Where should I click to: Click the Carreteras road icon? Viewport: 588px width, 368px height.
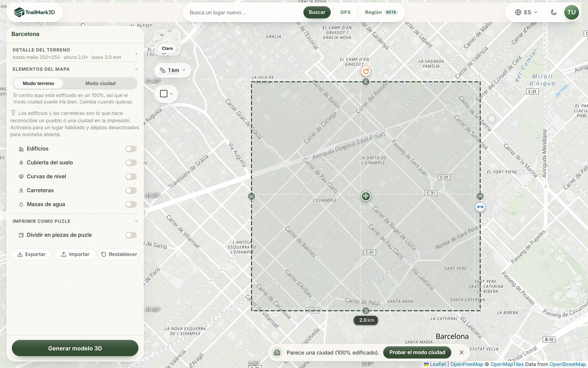21,191
